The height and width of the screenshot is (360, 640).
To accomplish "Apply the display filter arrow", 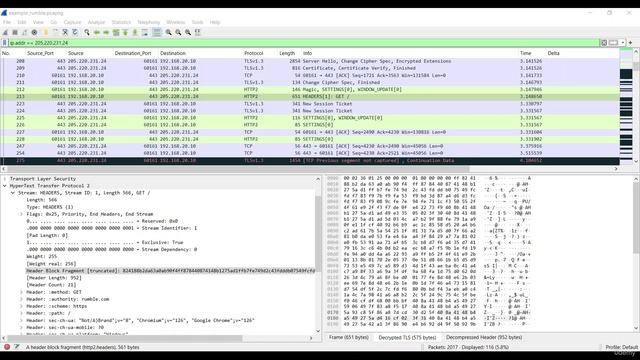I will [x=613, y=42].
